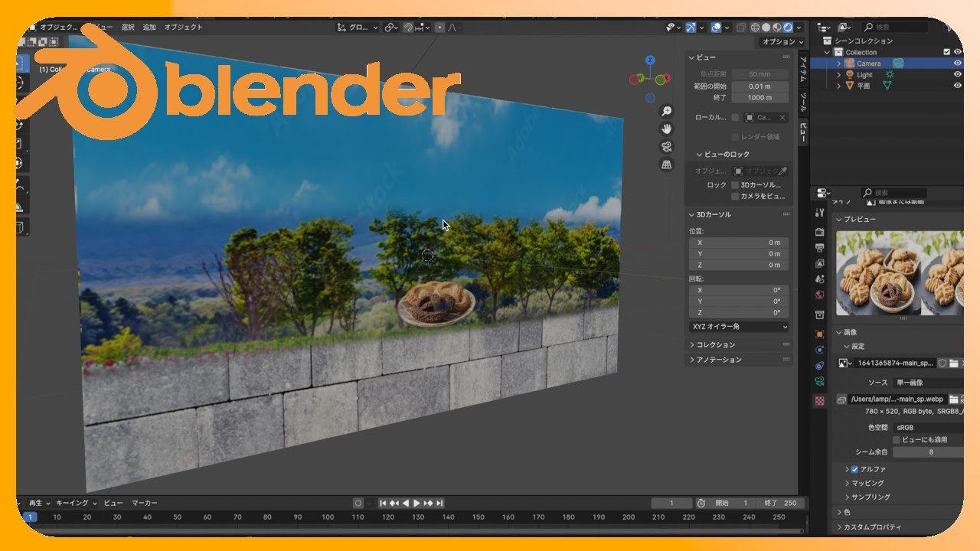Clear local camera field with X
980x551 pixels.
pos(782,118)
